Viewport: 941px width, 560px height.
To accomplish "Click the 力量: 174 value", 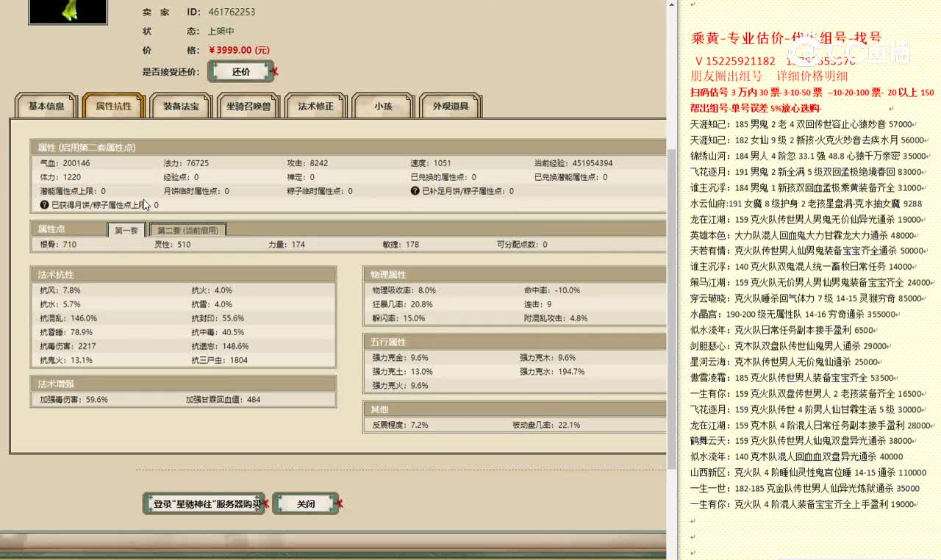I will click(x=286, y=244).
